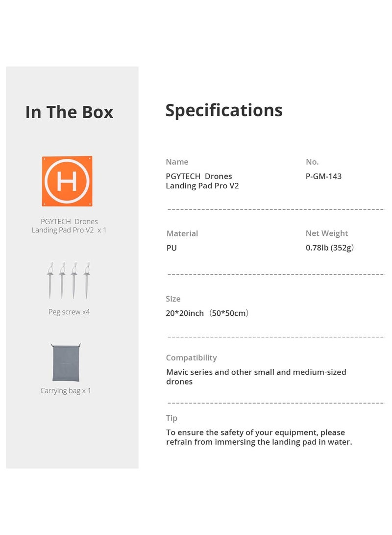
Task: Select the 0.78lb (352g) weight value
Action: [x=330, y=248]
